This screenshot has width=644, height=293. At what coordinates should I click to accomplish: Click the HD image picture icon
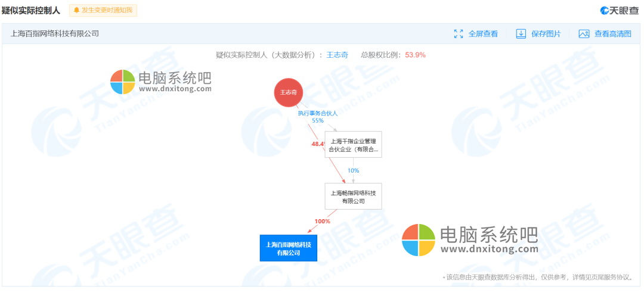coord(584,34)
